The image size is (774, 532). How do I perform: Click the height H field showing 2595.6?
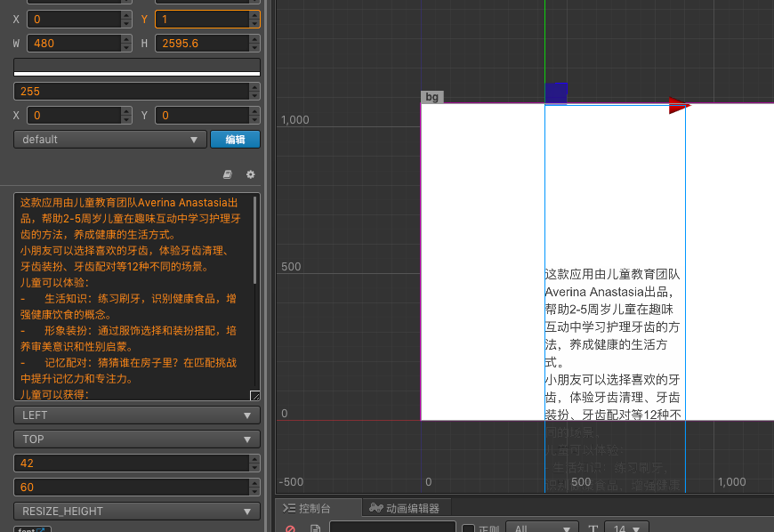click(202, 43)
